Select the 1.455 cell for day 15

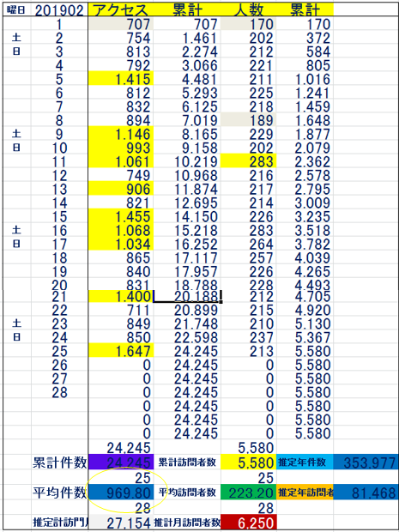[x=121, y=216]
